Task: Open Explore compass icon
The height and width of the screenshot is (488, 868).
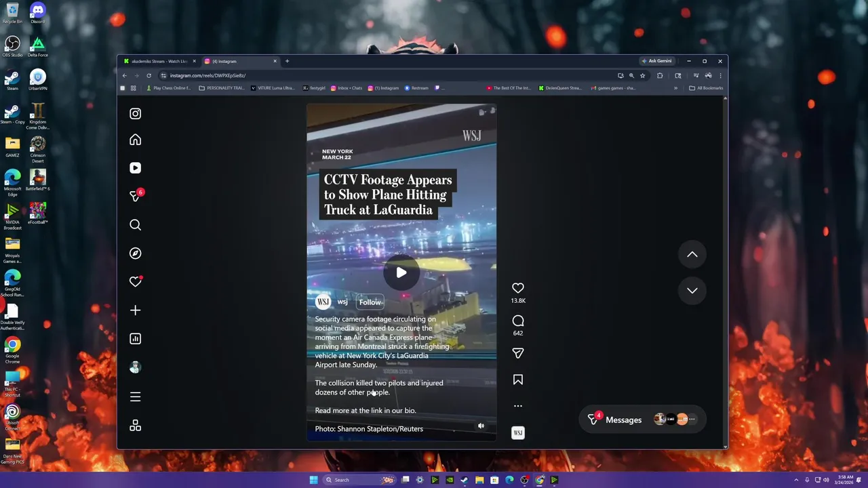Action: click(136, 253)
